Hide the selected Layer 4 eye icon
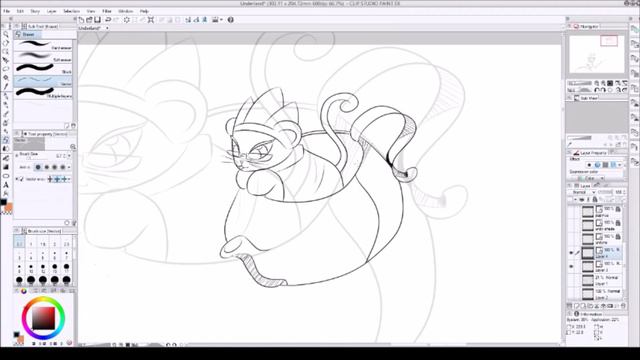This screenshot has height=360, width=640. (571, 253)
